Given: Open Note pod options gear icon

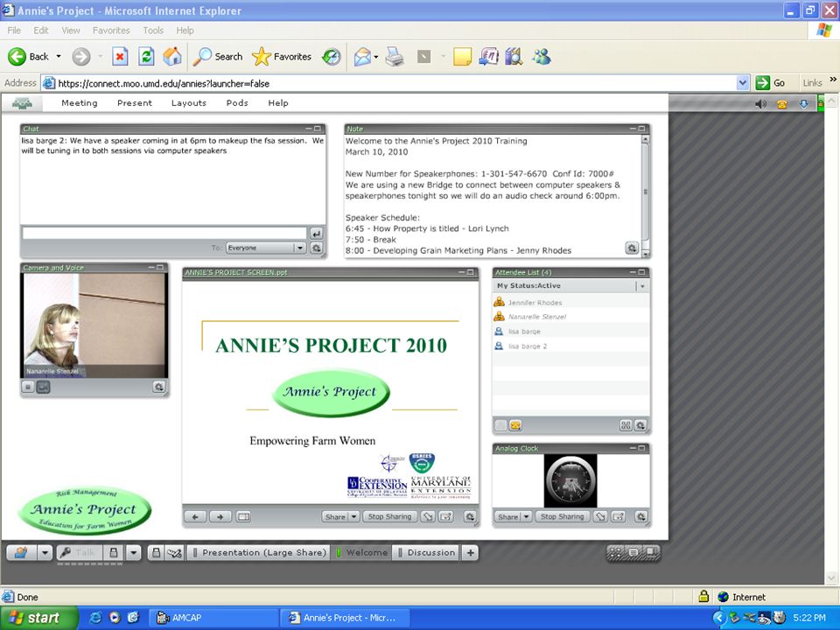Looking at the screenshot, I should 632,248.
